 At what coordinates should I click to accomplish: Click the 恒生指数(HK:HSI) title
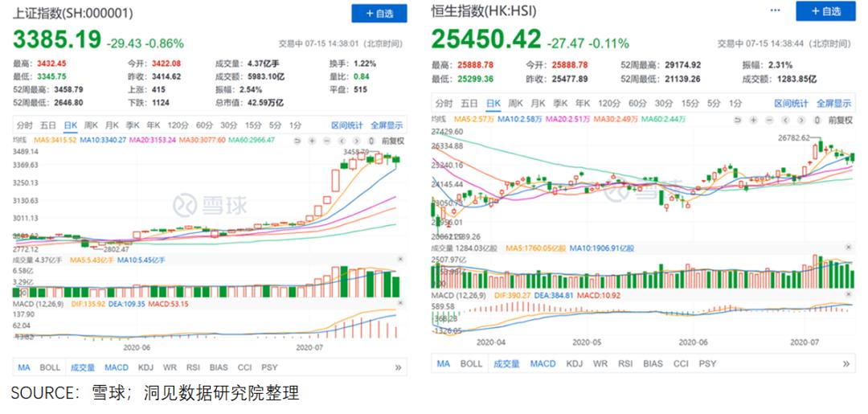pos(485,10)
